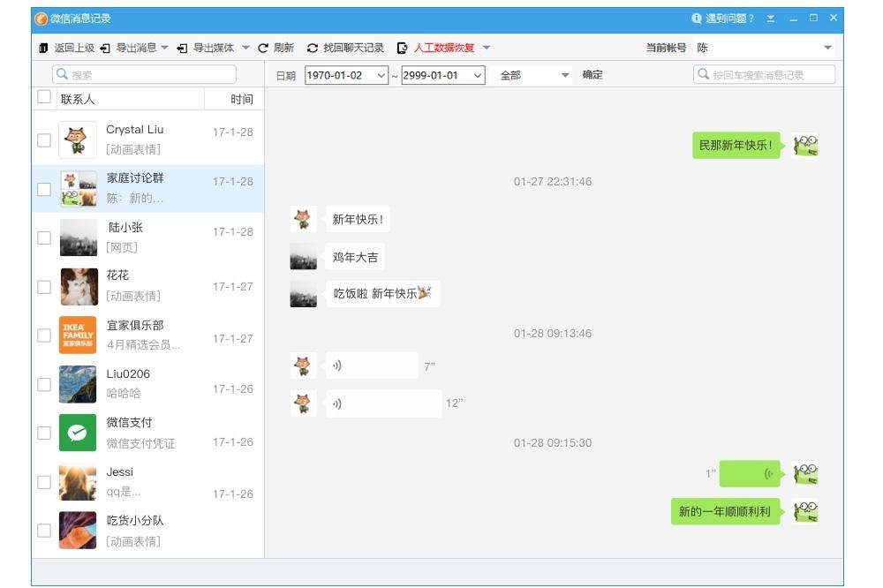Click the 民那新年快乐！ green bubble
883x588 pixels.
click(x=736, y=146)
